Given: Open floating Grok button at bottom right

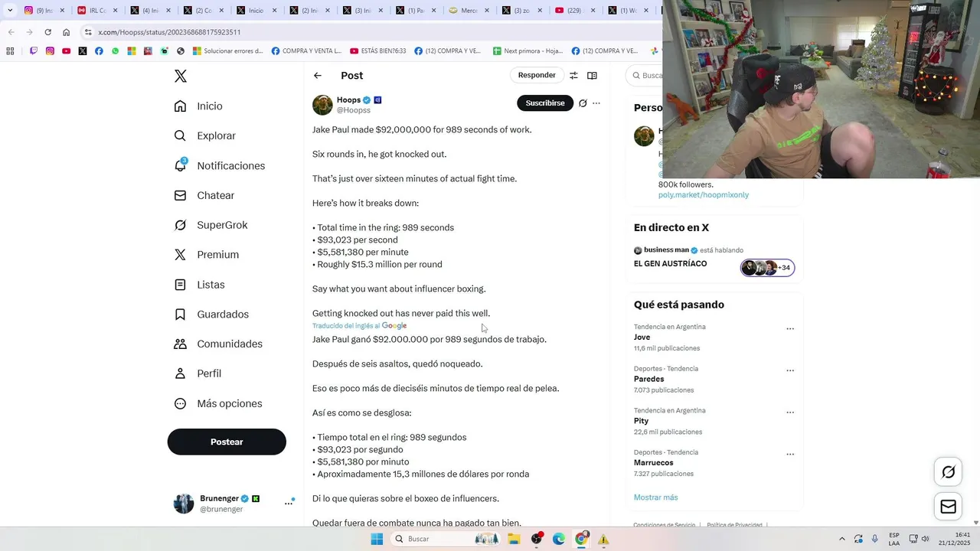Looking at the screenshot, I should click(948, 472).
